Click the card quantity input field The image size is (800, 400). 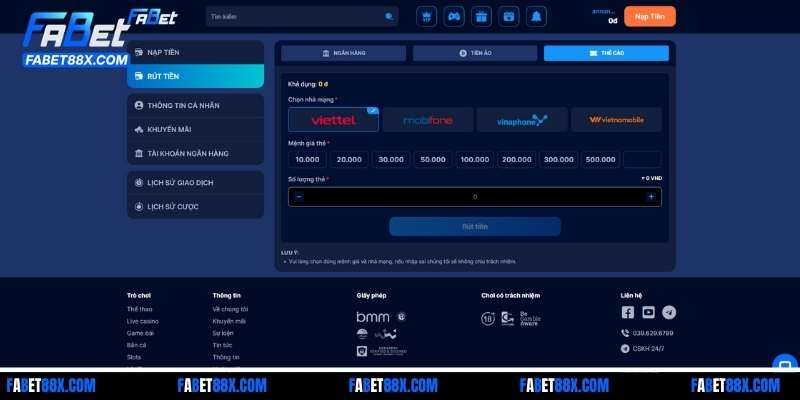[x=475, y=197]
